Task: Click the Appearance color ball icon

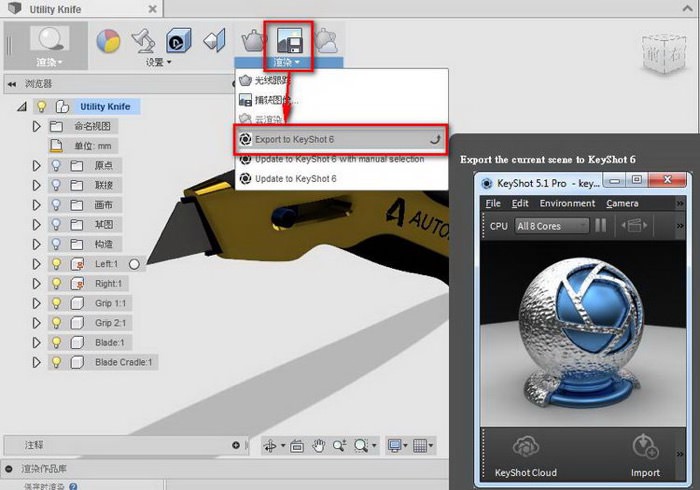Action: point(108,41)
